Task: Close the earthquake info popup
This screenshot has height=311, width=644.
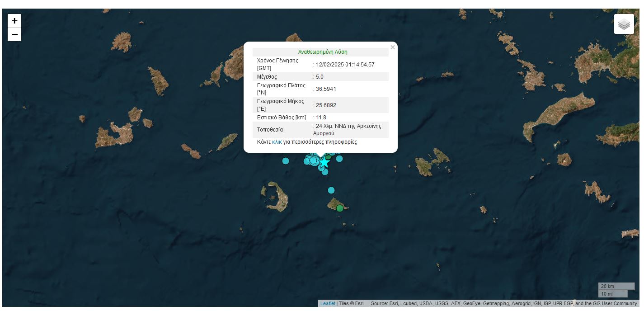Action: (x=392, y=47)
